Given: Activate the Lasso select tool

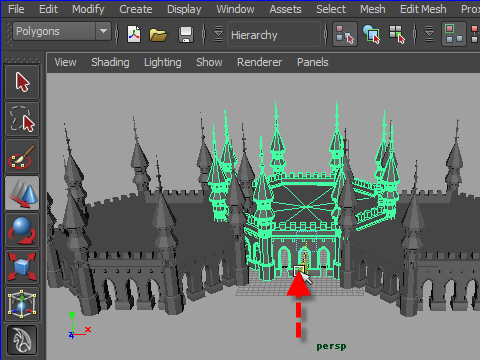Looking at the screenshot, I should (22, 119).
